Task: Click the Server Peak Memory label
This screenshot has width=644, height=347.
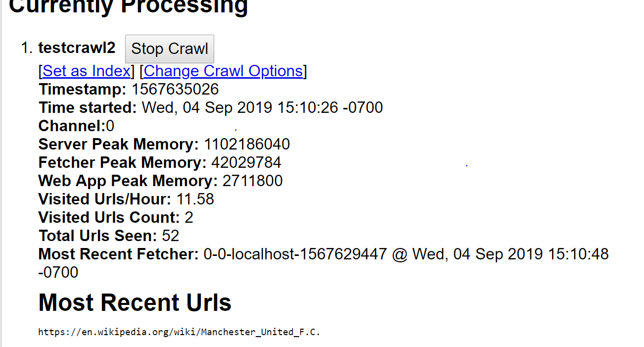Action: [119, 145]
